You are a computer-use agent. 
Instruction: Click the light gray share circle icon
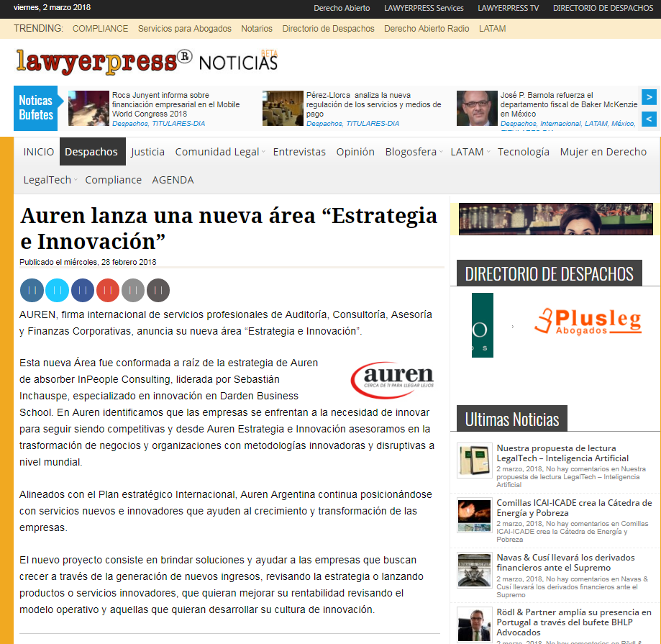click(133, 290)
